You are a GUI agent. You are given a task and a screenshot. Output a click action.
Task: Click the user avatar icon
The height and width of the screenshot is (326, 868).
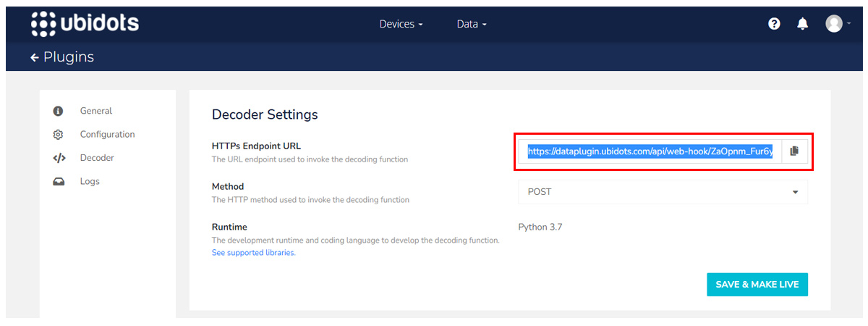click(834, 24)
